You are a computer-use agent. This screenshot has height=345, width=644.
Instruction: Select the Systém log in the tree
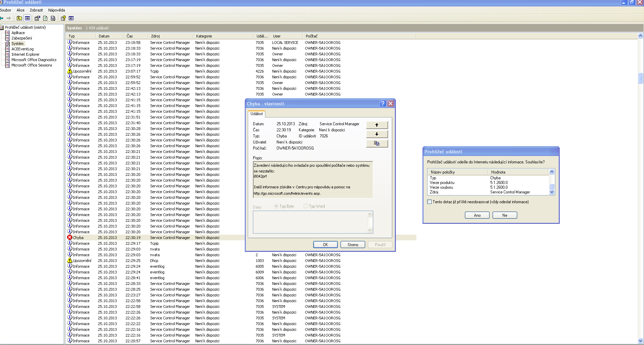coord(18,44)
